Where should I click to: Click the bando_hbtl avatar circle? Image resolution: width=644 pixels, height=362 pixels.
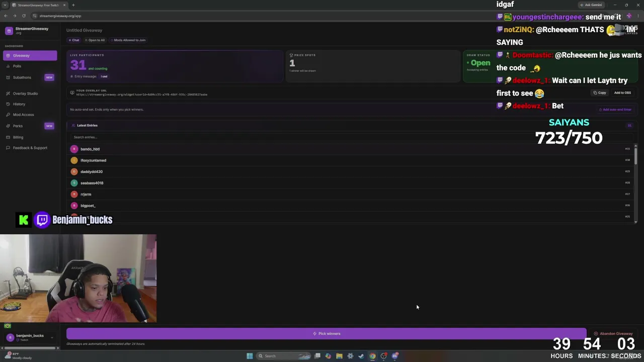tap(74, 149)
